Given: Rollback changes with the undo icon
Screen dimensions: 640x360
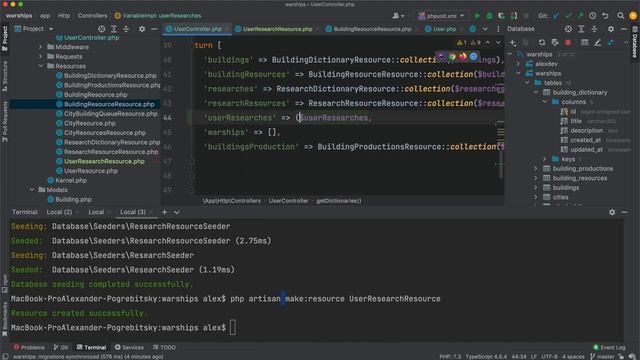Looking at the screenshot, I should pyautogui.click(x=605, y=16).
